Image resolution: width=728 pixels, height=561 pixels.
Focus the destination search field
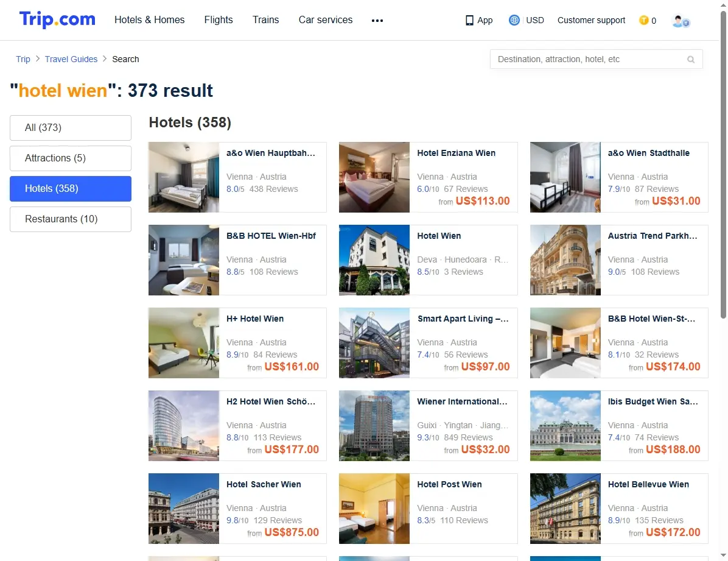596,60
